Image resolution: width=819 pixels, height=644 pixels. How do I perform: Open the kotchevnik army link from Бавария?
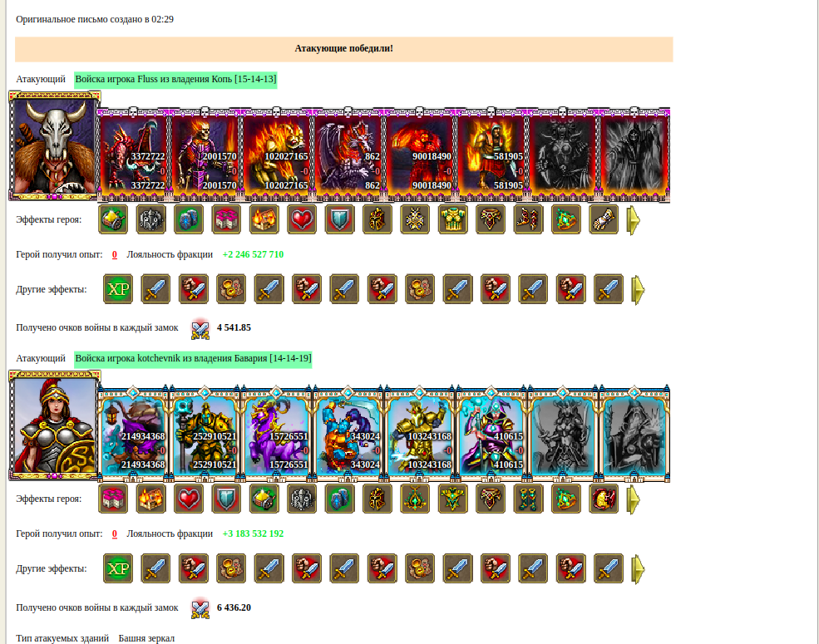(x=193, y=358)
